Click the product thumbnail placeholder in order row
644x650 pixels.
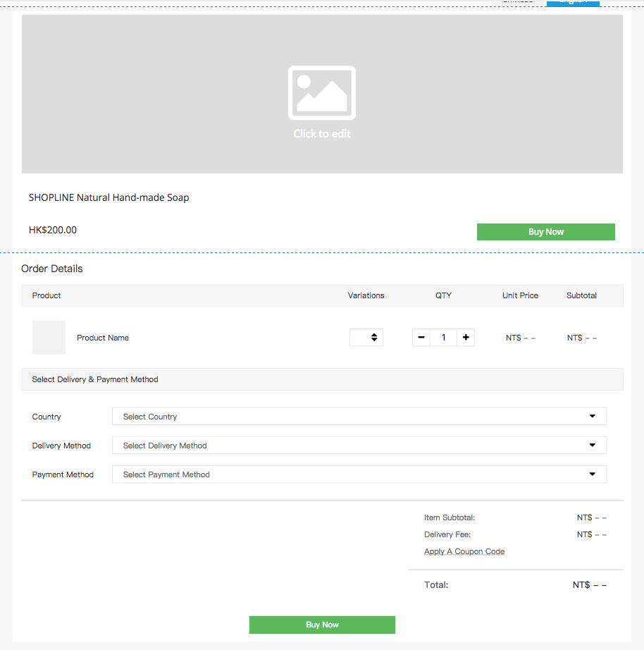pos(49,338)
